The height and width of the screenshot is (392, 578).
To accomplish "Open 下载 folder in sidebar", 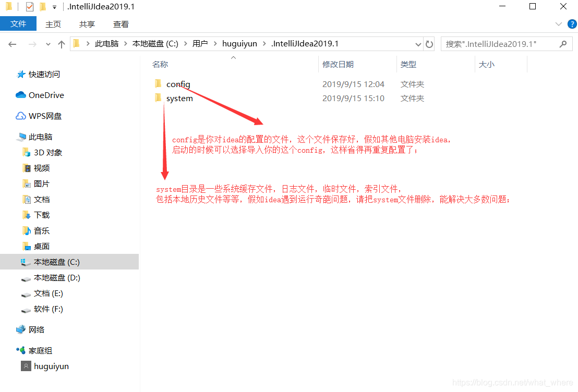I will tap(42, 215).
